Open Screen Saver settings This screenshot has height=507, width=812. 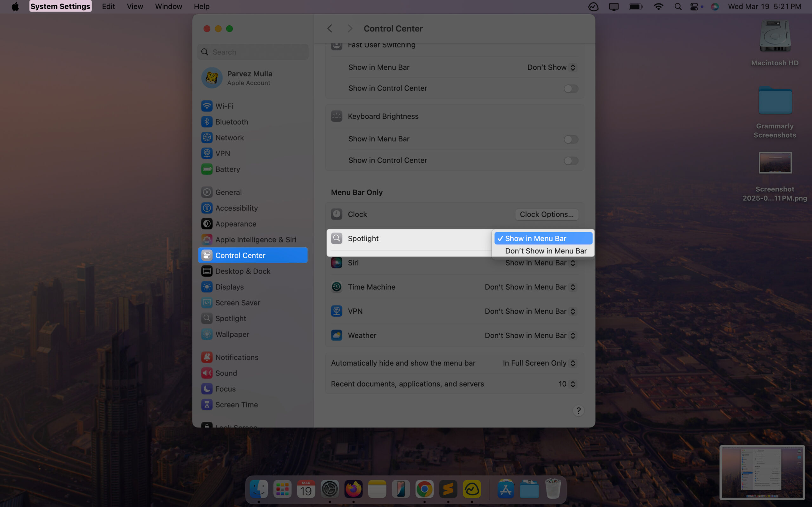coord(238,302)
